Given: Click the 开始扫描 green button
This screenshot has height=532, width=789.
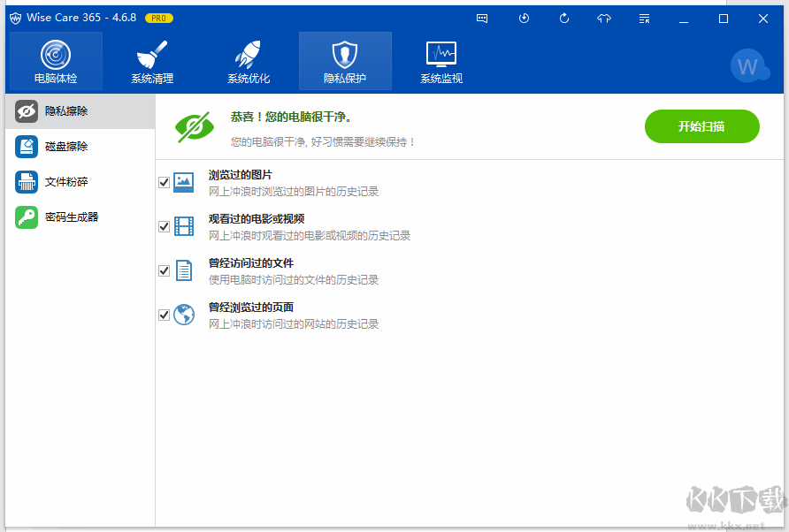Looking at the screenshot, I should click(701, 126).
